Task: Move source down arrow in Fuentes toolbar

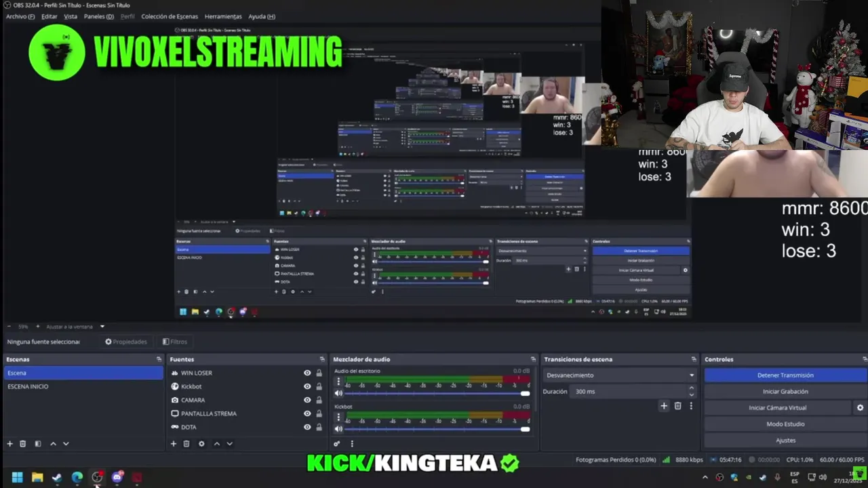Action: [229, 444]
